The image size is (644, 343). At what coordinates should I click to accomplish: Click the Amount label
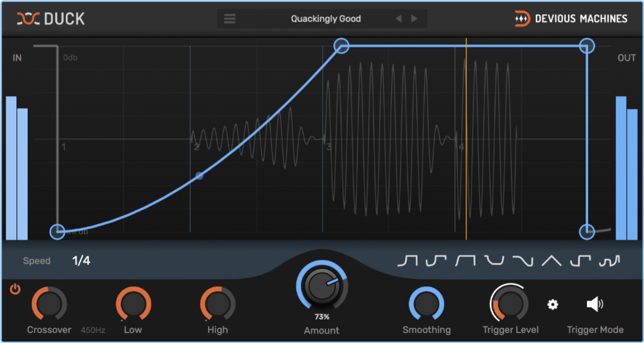click(x=321, y=330)
